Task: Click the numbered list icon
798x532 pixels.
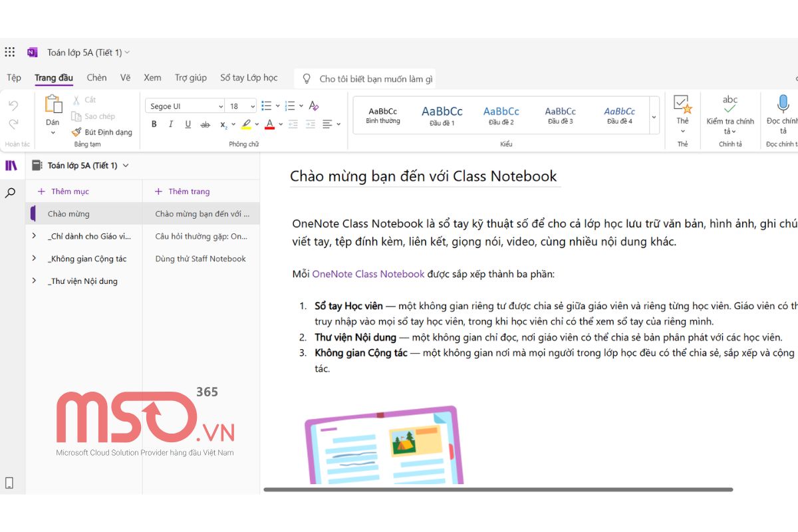Action: click(289, 106)
